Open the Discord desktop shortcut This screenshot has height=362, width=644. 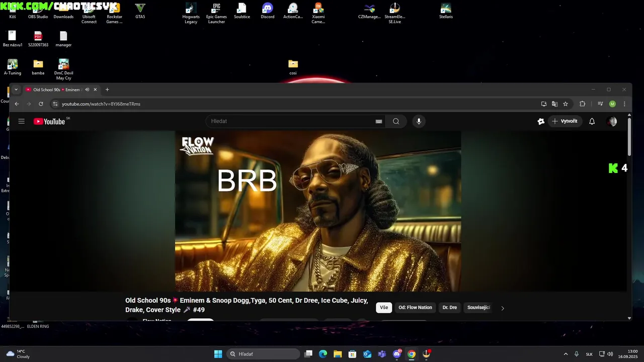[267, 11]
